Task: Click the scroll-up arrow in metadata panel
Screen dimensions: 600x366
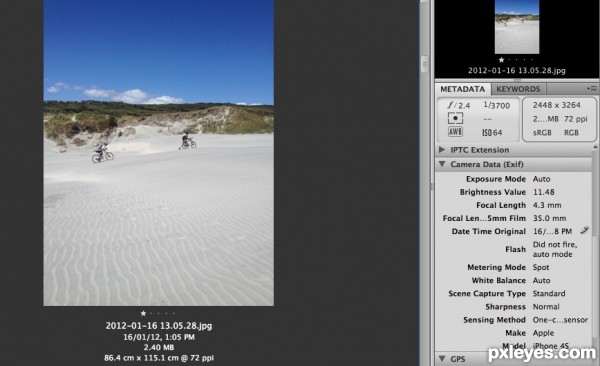Action: [x=595, y=147]
